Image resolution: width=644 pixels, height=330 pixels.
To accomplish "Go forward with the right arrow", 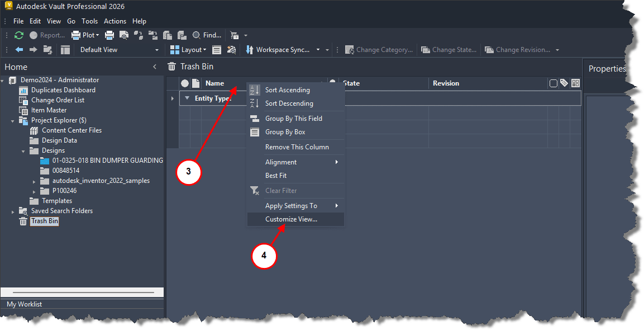I will coord(34,50).
